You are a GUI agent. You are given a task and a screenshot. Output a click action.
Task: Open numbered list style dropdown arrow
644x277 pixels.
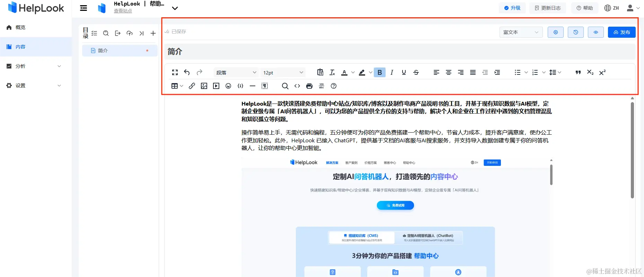[x=544, y=72]
